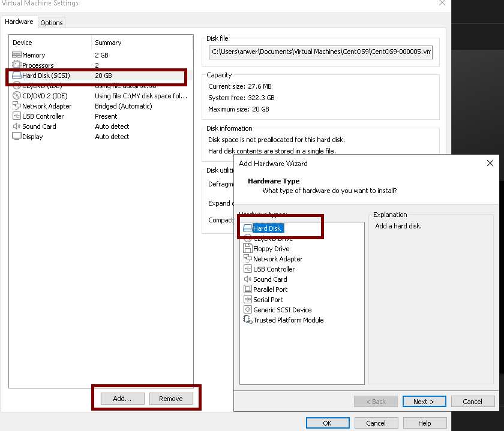Select Hard Disk (SCSI) device icon
The image size is (504, 431).
point(17,76)
